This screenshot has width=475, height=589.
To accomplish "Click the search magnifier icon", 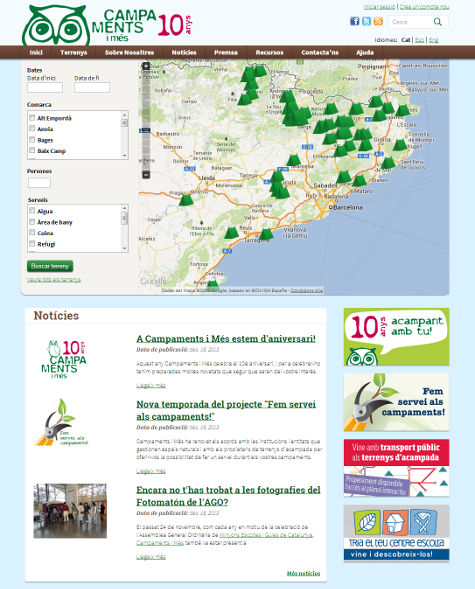I will [438, 22].
